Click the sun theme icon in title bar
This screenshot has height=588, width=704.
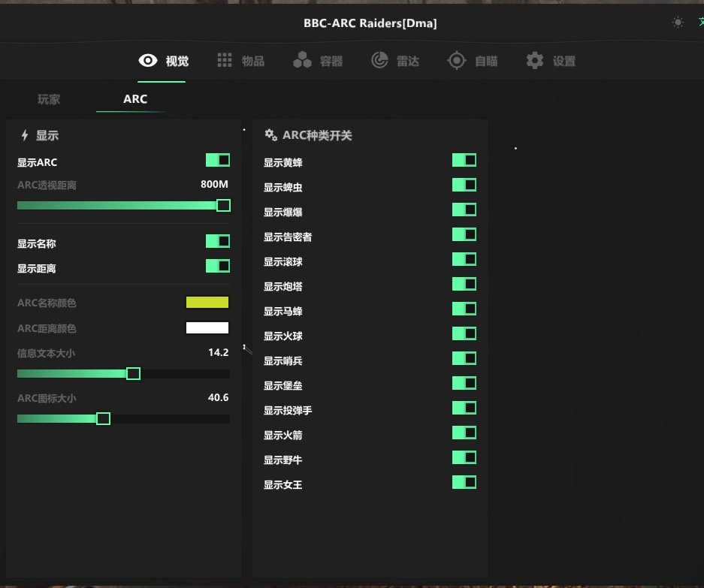[x=678, y=23]
